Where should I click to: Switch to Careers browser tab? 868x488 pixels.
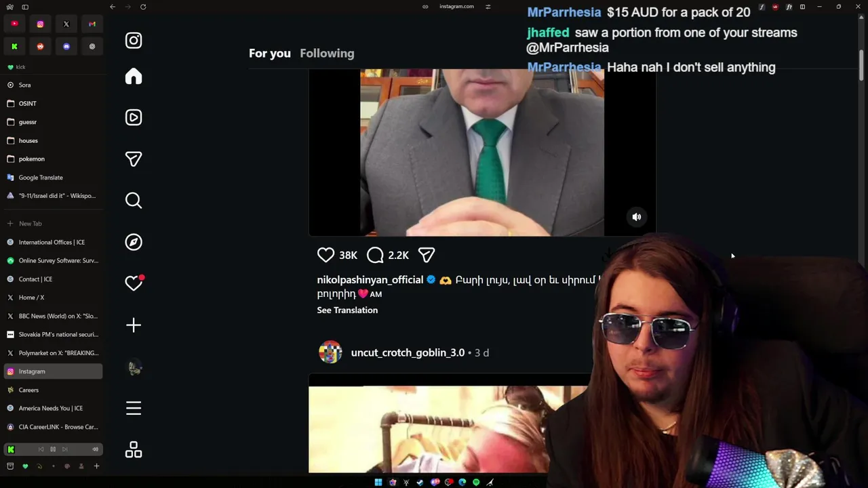click(x=53, y=390)
